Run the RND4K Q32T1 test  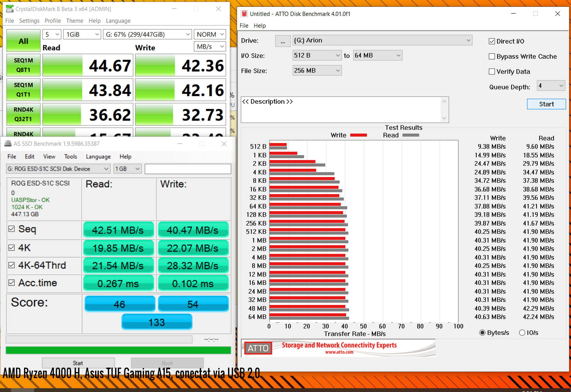click(23, 114)
